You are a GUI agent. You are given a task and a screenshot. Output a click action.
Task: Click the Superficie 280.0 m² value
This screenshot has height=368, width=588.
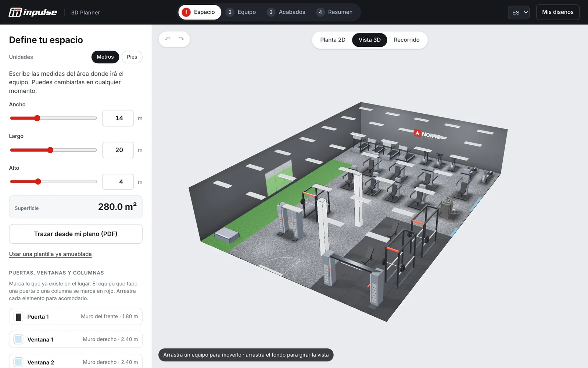tap(117, 207)
